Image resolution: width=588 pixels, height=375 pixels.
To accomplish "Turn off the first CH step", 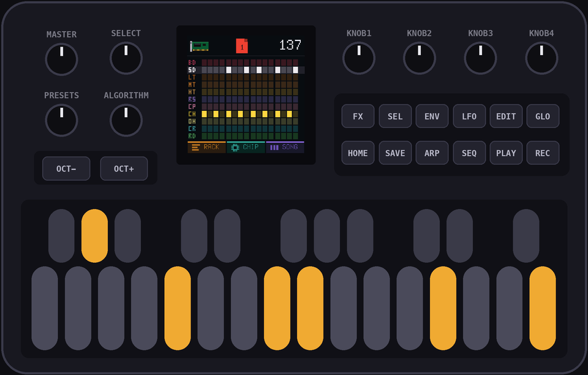I will (205, 114).
